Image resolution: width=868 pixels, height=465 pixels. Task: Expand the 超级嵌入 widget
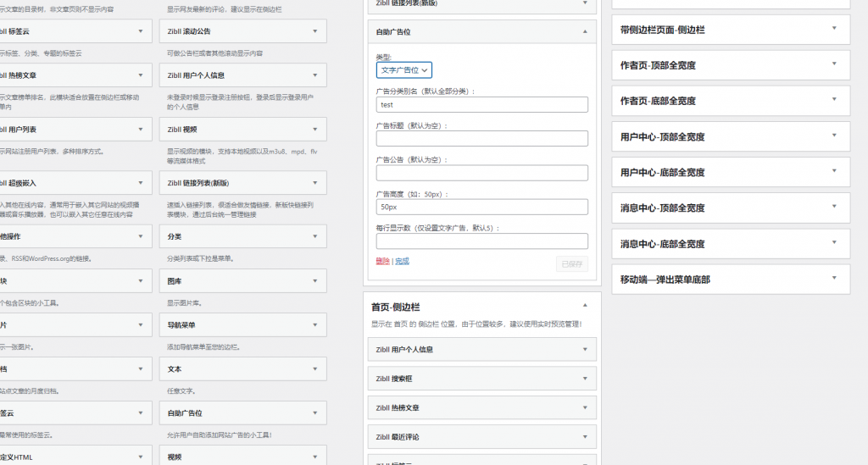pos(141,183)
